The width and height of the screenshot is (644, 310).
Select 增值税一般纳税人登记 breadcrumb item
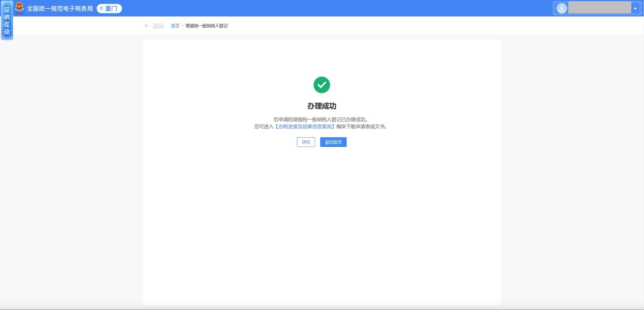(x=206, y=26)
